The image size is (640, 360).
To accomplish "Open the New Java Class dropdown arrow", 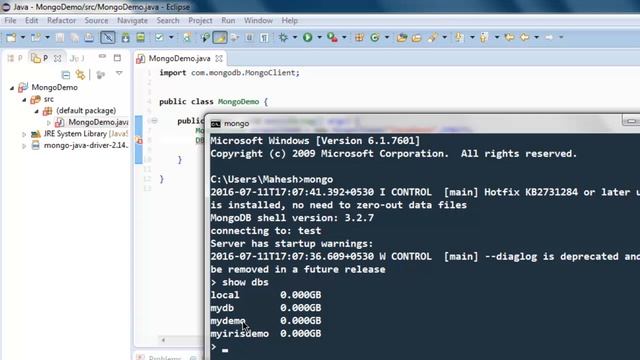I will coord(387,38).
